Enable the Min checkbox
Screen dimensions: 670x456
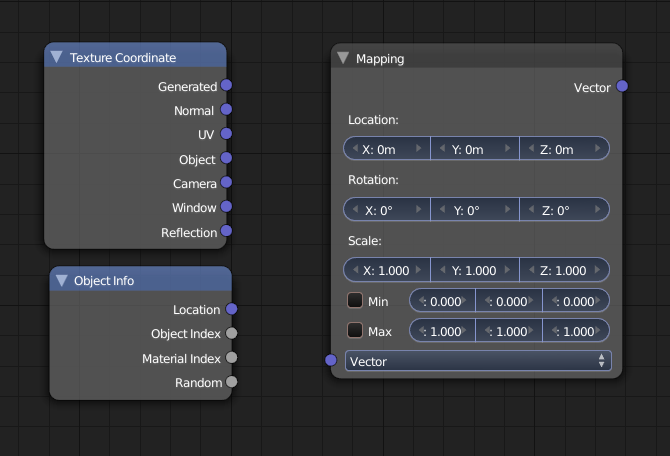pyautogui.click(x=355, y=300)
